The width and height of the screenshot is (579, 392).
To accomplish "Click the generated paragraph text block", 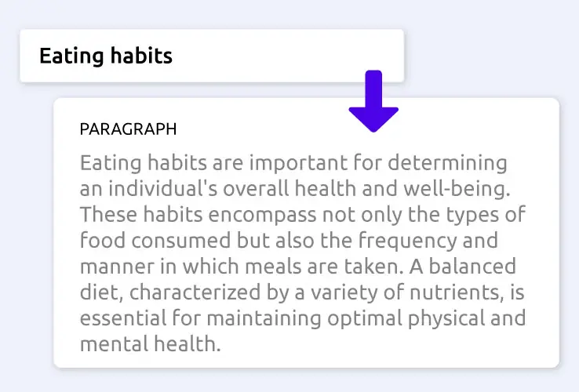I will pyautogui.click(x=302, y=253).
